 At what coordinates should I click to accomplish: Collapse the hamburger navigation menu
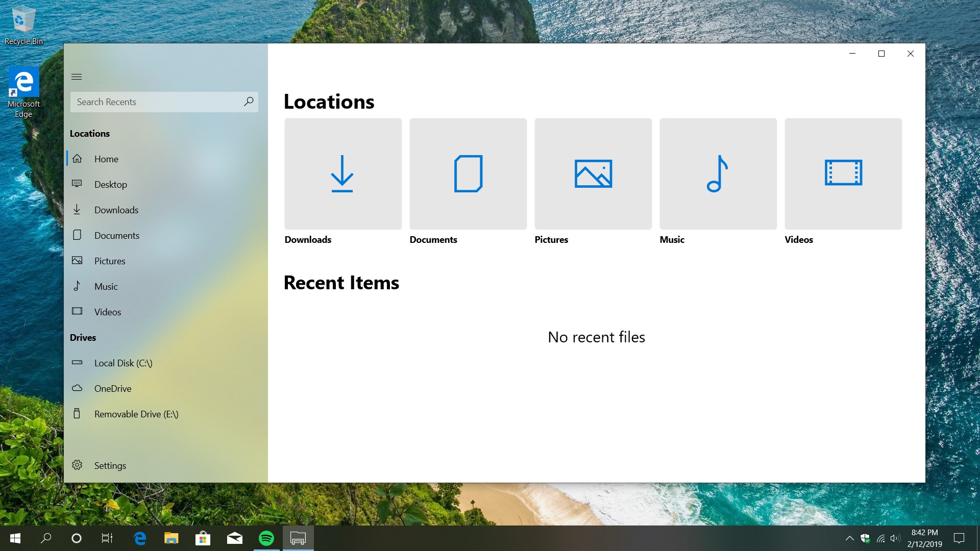(x=77, y=77)
